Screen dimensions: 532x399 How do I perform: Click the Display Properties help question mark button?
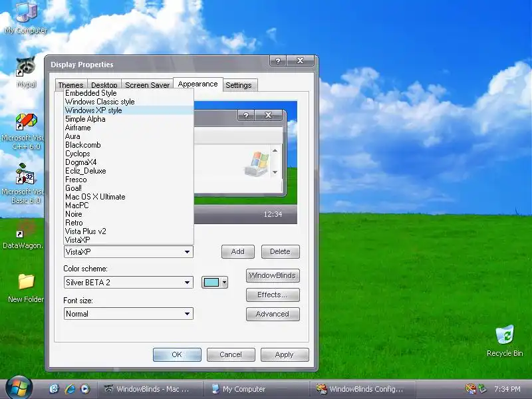coord(278,61)
